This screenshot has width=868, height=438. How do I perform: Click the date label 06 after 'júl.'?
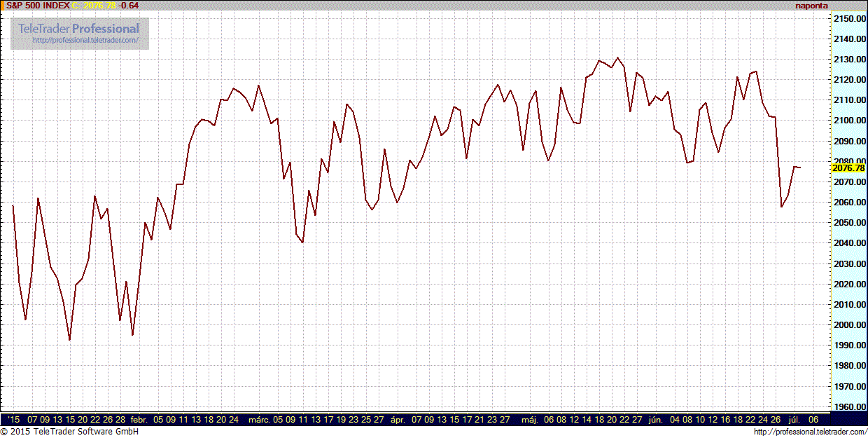(813, 420)
